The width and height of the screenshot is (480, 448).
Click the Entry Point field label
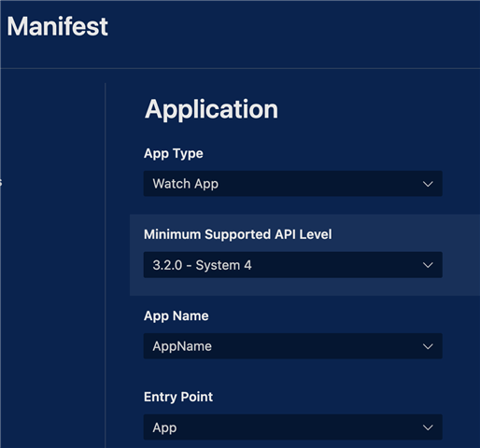pyautogui.click(x=178, y=397)
